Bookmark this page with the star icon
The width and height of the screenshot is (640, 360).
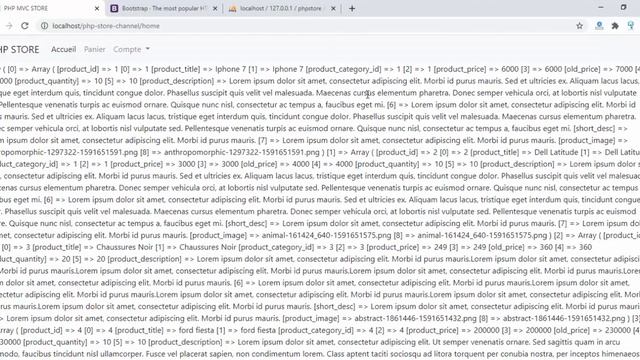[x=579, y=26]
